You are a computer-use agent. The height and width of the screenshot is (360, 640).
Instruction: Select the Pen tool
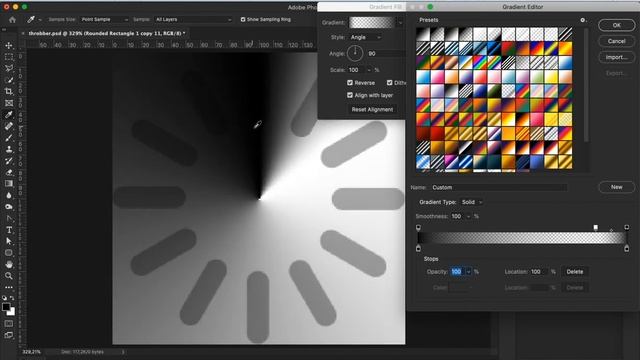click(x=9, y=218)
